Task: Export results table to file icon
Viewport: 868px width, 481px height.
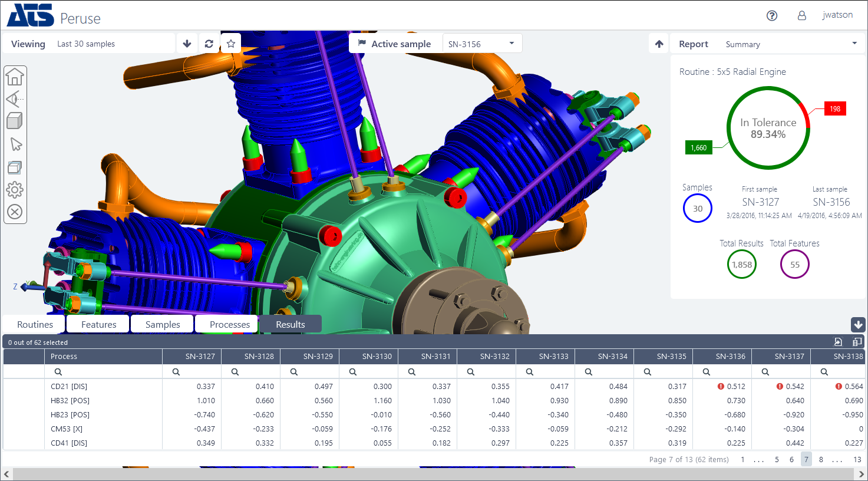Action: (x=838, y=342)
